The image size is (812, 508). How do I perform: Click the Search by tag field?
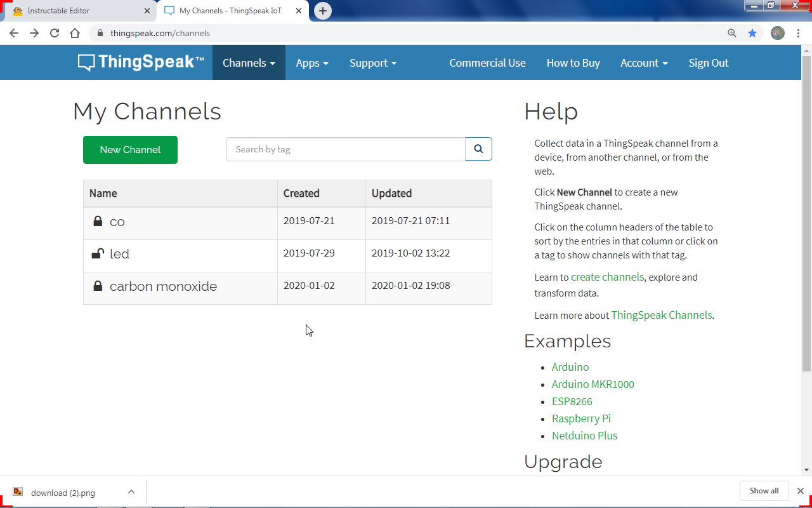tap(346, 149)
